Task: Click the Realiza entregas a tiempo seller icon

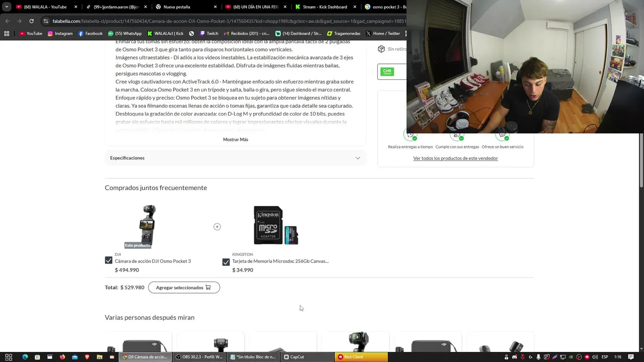Action: click(x=411, y=136)
